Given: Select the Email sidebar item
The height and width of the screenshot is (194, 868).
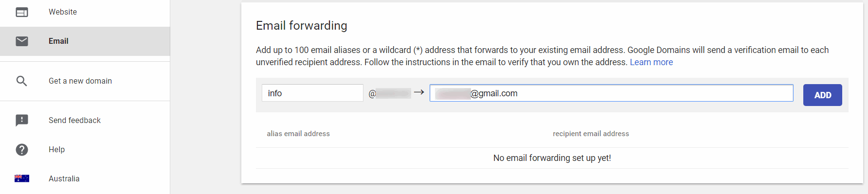Looking at the screenshot, I should tap(85, 41).
